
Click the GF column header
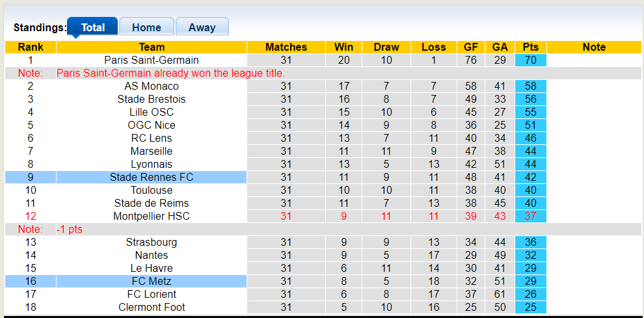click(x=470, y=47)
